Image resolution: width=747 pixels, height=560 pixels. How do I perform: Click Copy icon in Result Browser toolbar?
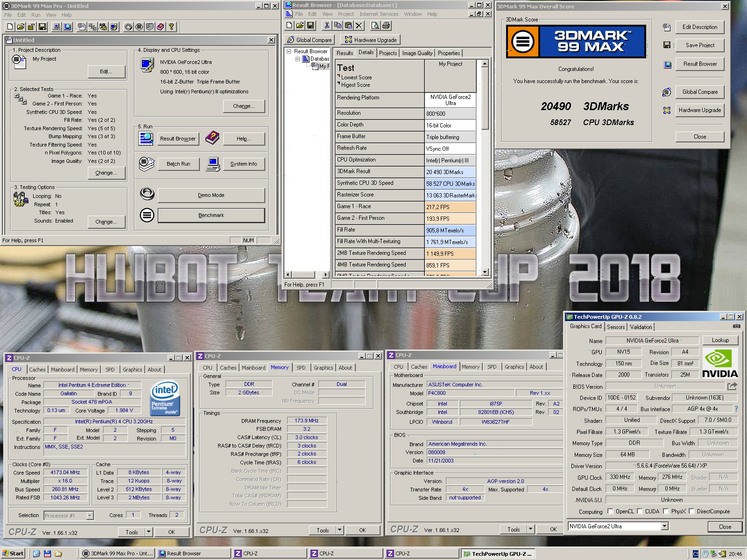(x=338, y=25)
